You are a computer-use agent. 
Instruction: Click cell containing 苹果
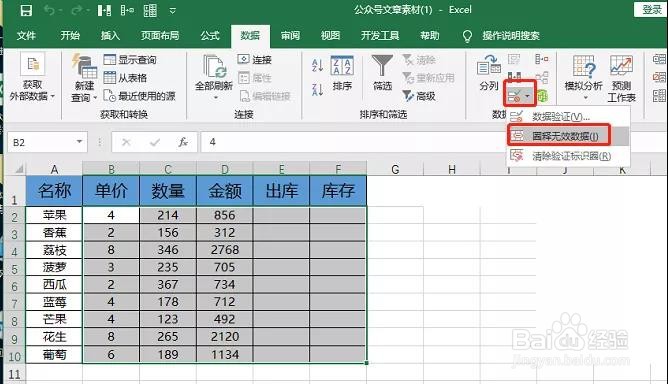[x=54, y=215]
